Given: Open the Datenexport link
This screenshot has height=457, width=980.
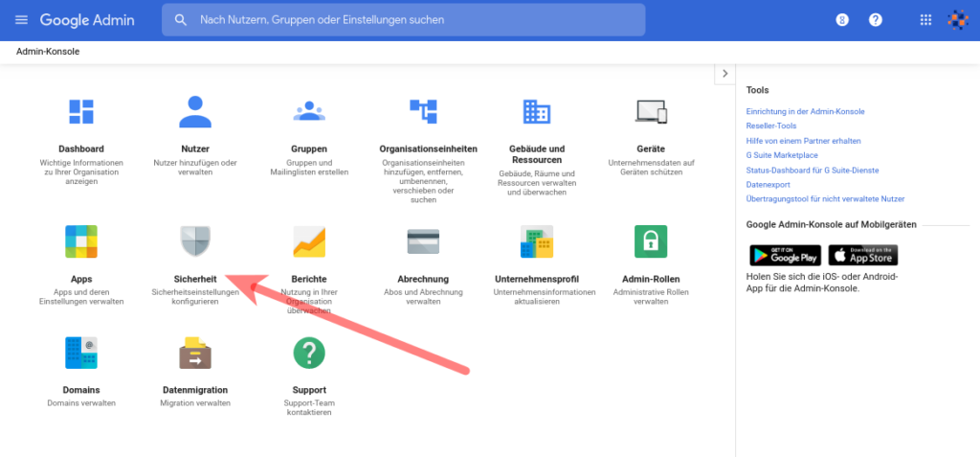Looking at the screenshot, I should [x=768, y=185].
